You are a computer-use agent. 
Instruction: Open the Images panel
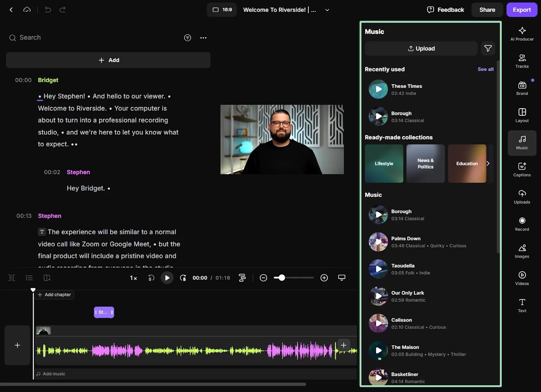pos(522,251)
